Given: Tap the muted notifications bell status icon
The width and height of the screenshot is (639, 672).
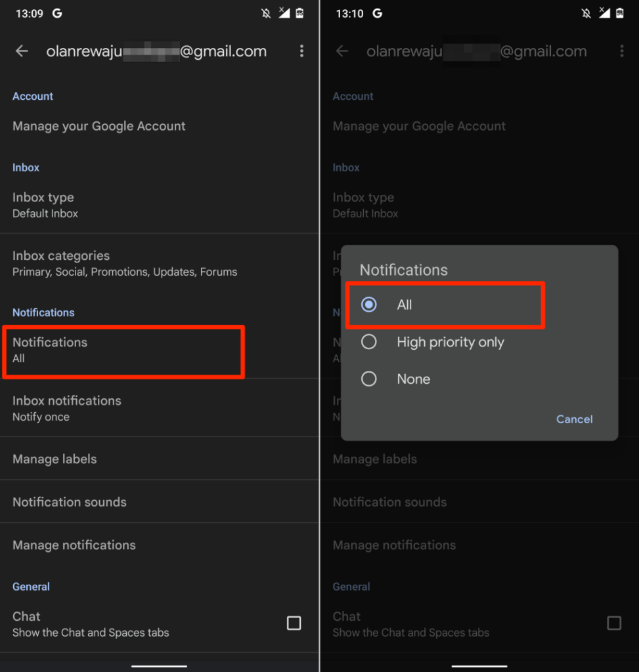Looking at the screenshot, I should pyautogui.click(x=266, y=12).
